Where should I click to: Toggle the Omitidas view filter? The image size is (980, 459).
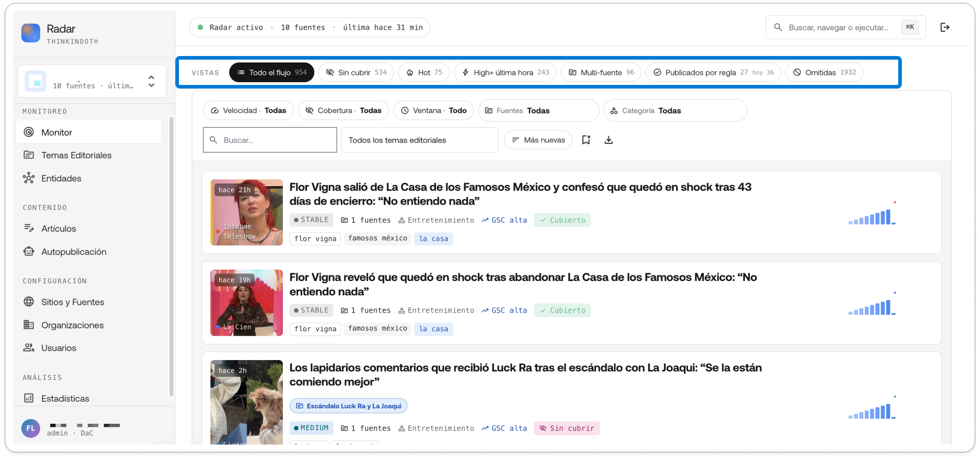825,72
